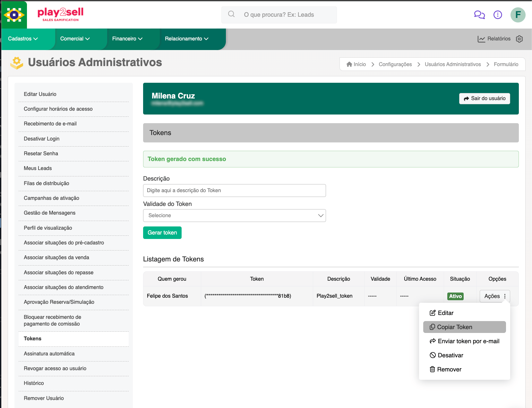Click the trash icon beside Remover
532x408 pixels.
coord(432,369)
